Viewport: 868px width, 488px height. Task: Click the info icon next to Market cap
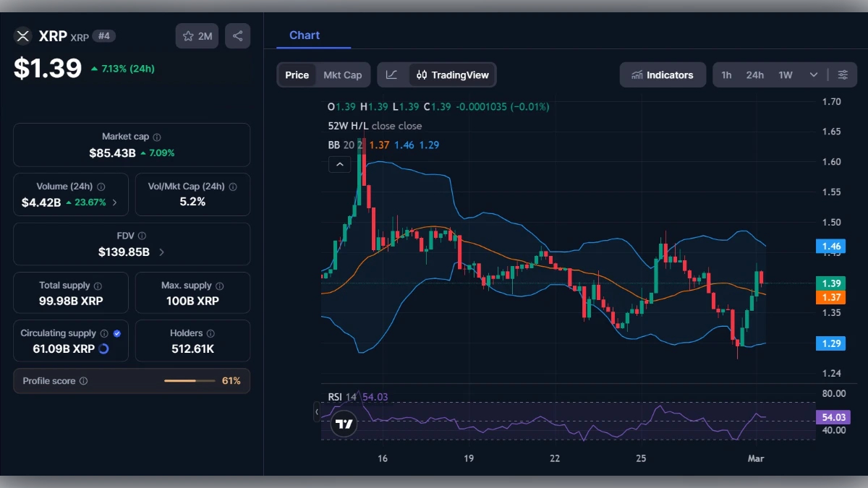tap(158, 136)
